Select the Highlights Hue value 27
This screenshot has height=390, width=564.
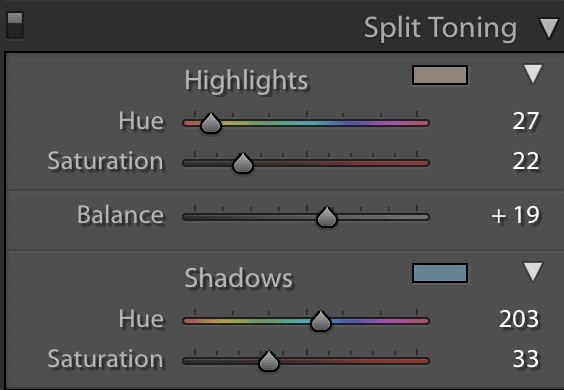tap(526, 121)
